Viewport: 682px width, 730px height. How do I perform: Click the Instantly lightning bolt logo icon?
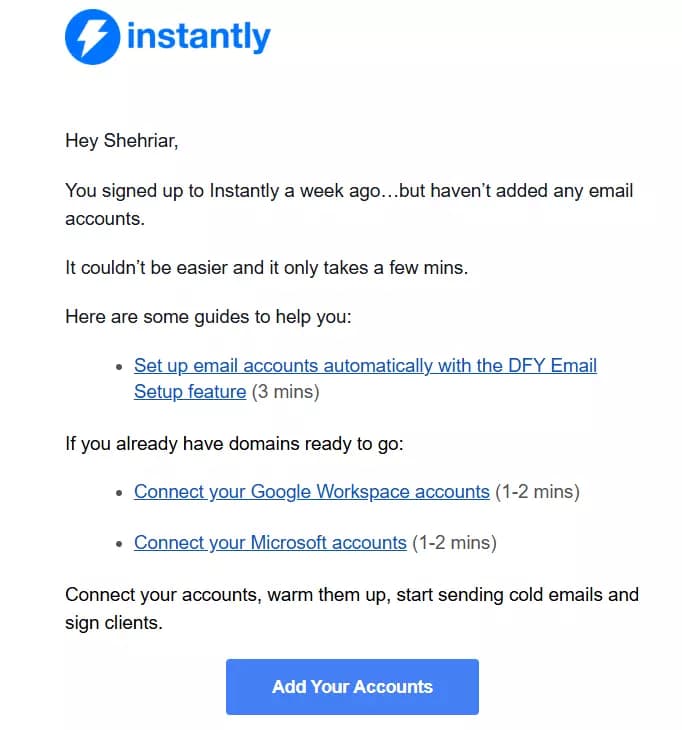click(x=92, y=37)
